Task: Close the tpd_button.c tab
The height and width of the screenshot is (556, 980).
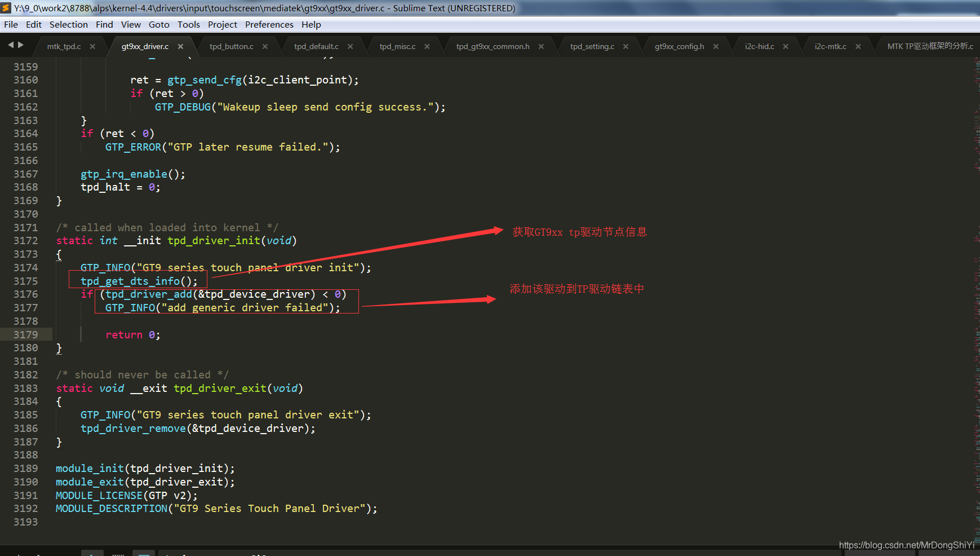Action: pyautogui.click(x=265, y=46)
